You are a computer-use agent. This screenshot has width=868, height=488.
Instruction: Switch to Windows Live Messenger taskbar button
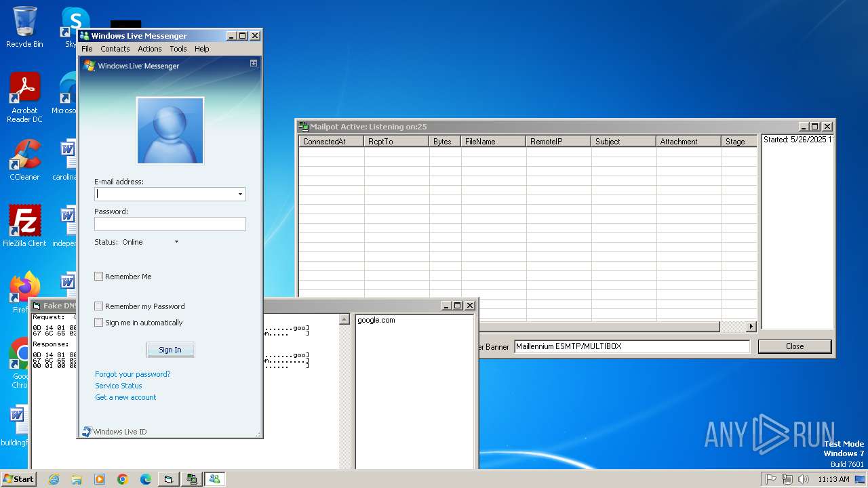click(215, 479)
